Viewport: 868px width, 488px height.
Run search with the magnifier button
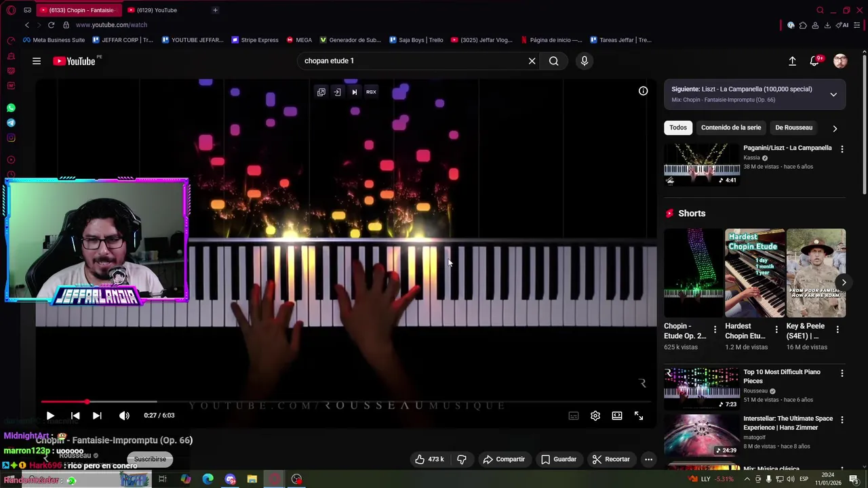coord(554,61)
